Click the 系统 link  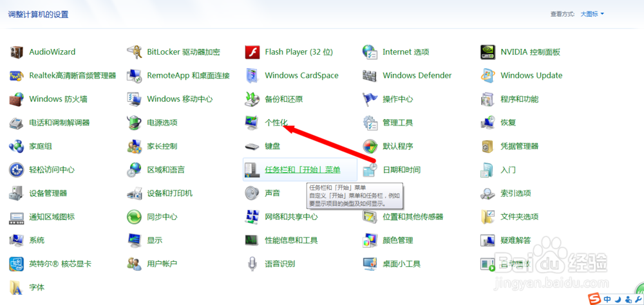[x=37, y=240]
